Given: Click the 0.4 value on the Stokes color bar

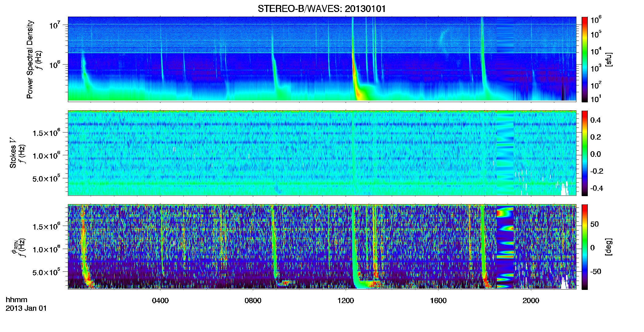Looking at the screenshot, I should click(x=595, y=120).
